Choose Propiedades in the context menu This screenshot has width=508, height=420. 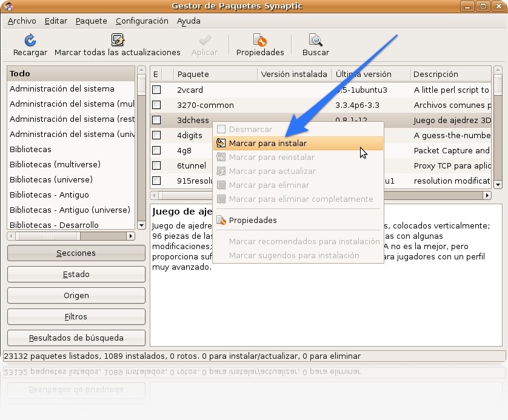pyautogui.click(x=253, y=220)
